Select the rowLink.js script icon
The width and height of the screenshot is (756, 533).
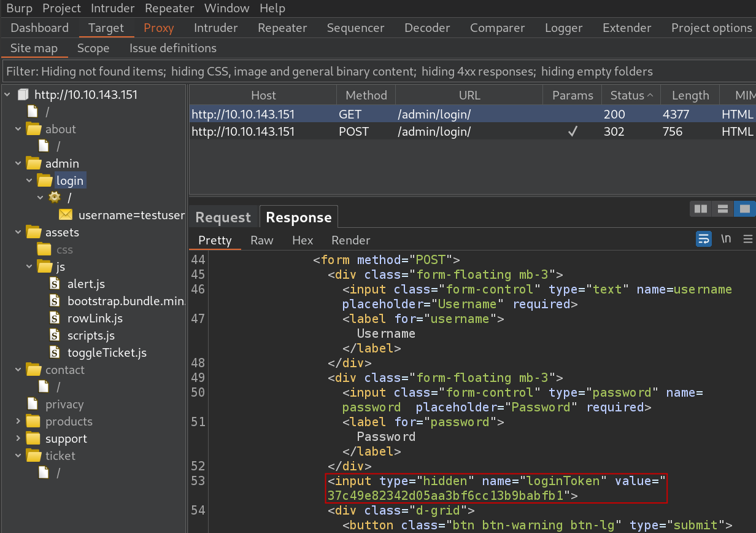coord(55,318)
